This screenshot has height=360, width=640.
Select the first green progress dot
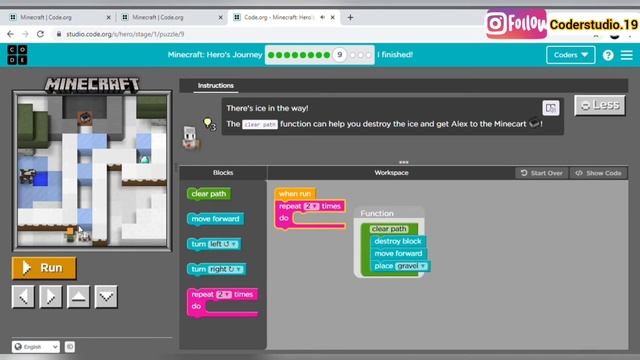pos(271,55)
